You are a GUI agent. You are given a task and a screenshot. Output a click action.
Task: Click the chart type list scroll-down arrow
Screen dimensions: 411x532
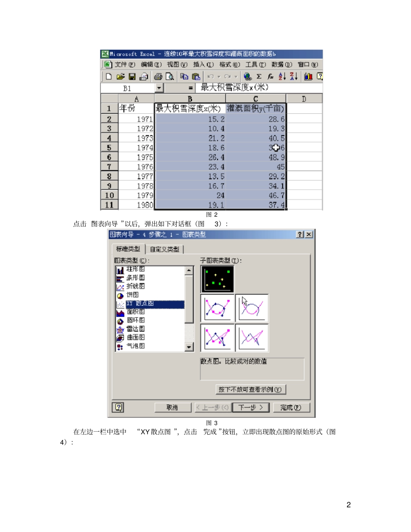(x=189, y=347)
